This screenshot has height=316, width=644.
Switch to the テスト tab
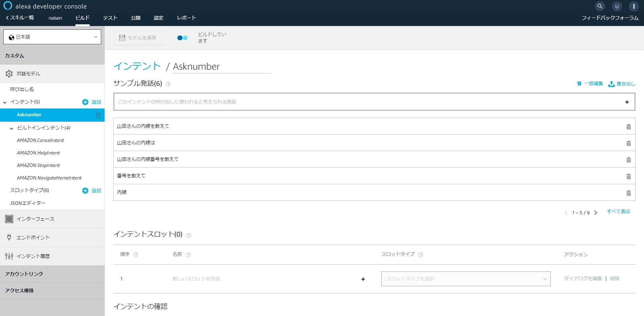click(110, 18)
